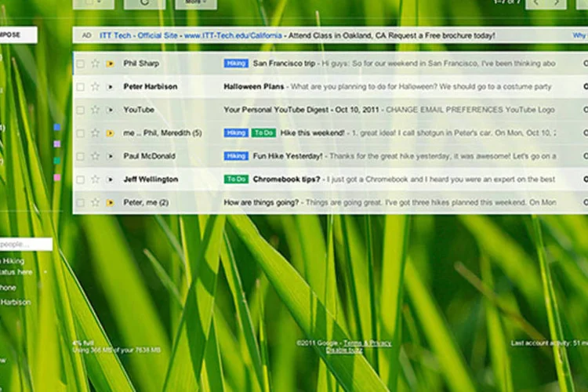Check the me, Phil, Meredith conversation checkbox
Image resolution: width=588 pixels, height=392 pixels.
point(80,133)
